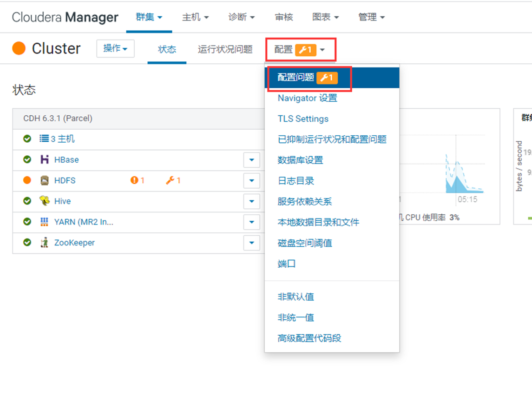
Task: Click wrench badge in 配置问题 menu item
Action: [327, 78]
